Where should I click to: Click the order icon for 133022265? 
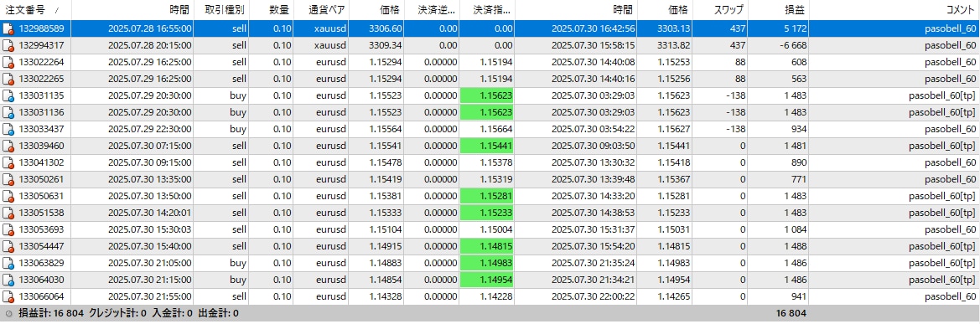8,79
